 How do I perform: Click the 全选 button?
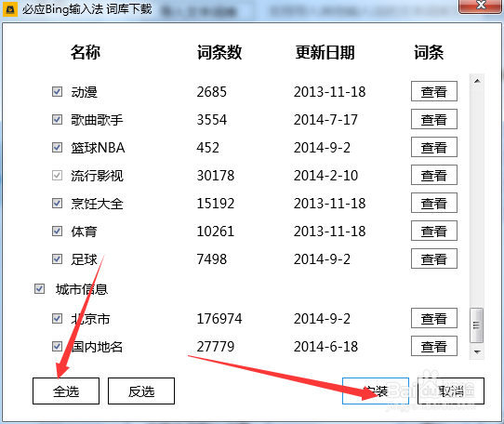click(x=66, y=391)
